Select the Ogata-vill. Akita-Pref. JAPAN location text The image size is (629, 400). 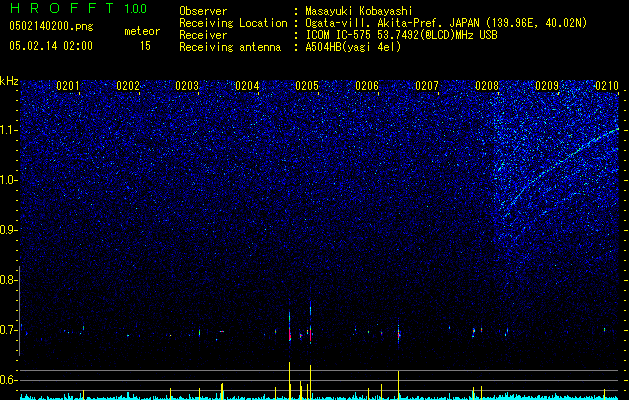(446, 23)
